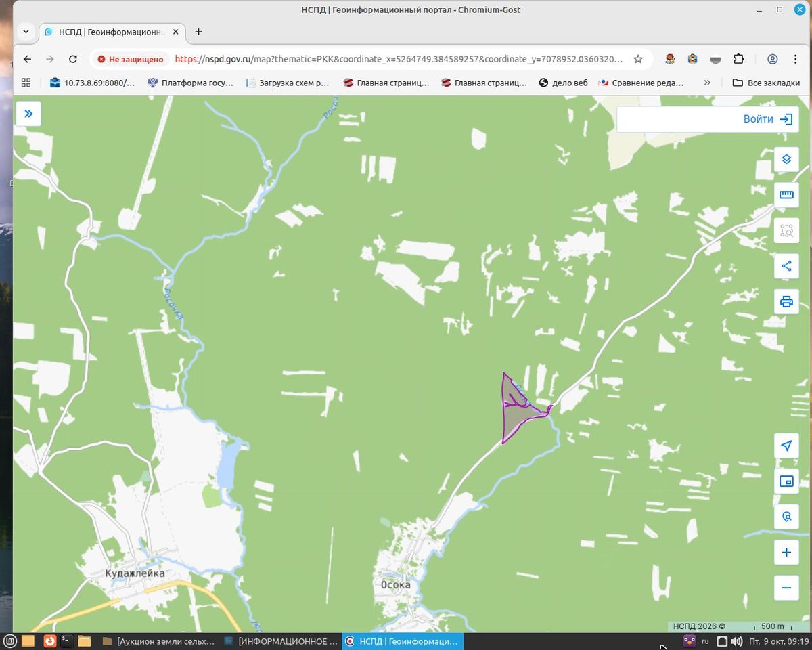This screenshot has width=812, height=650.
Task: Open the Linux Mint start menu
Action: pyautogui.click(x=9, y=641)
